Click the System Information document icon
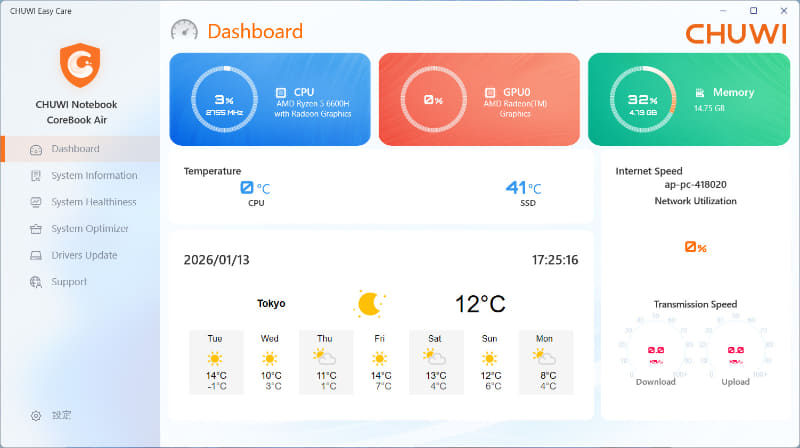The height and width of the screenshot is (448, 800). [x=36, y=176]
